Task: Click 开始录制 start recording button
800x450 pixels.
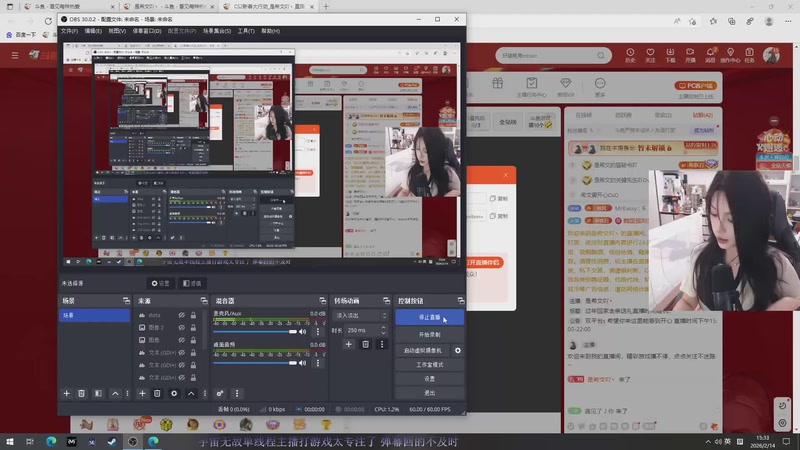Action: click(x=430, y=335)
